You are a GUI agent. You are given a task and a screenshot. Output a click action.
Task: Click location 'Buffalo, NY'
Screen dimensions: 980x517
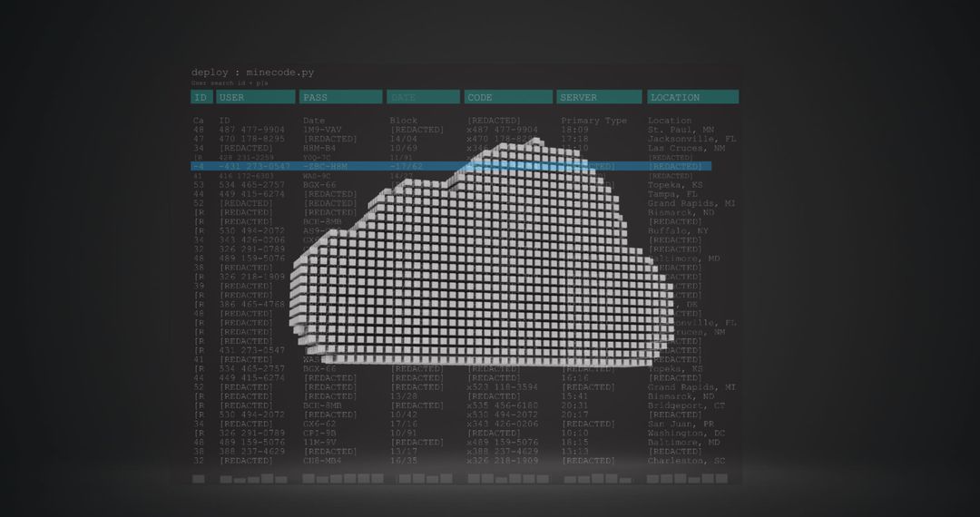point(678,231)
